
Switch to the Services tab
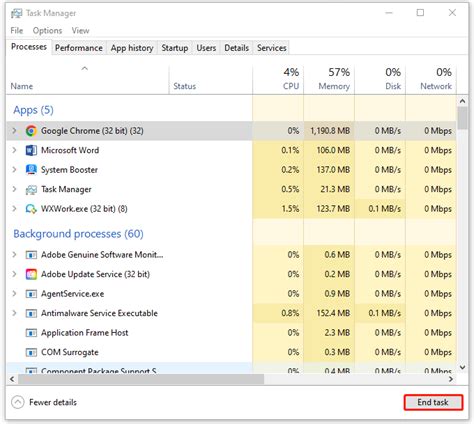point(271,48)
